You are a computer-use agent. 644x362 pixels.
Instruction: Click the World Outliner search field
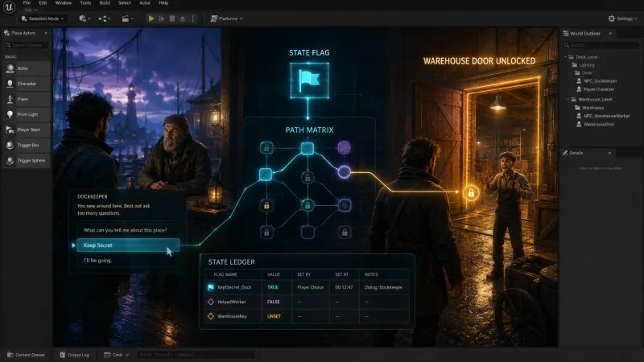(601, 45)
